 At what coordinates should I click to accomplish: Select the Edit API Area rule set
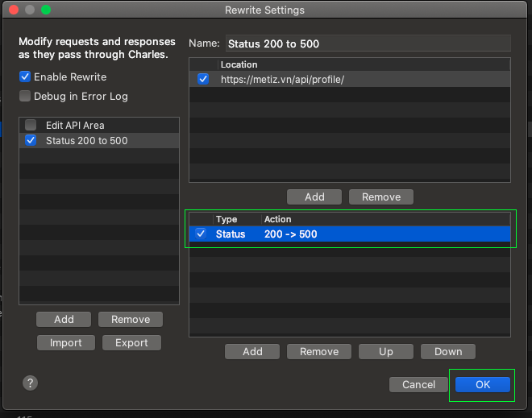point(99,125)
